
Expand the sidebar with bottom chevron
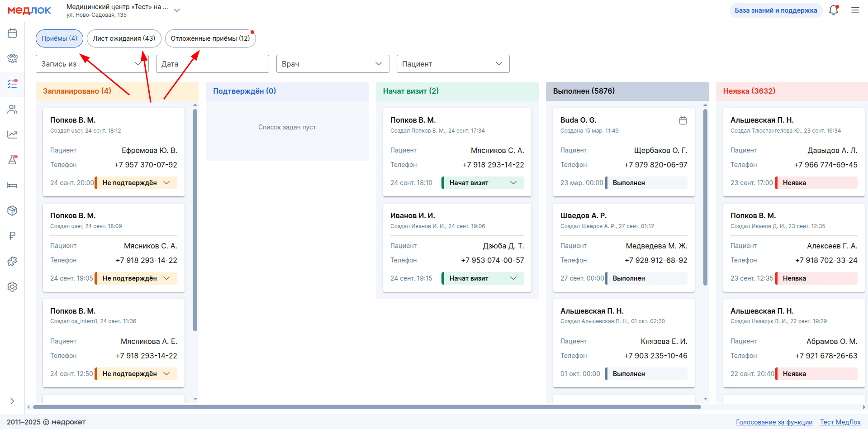coord(12,401)
